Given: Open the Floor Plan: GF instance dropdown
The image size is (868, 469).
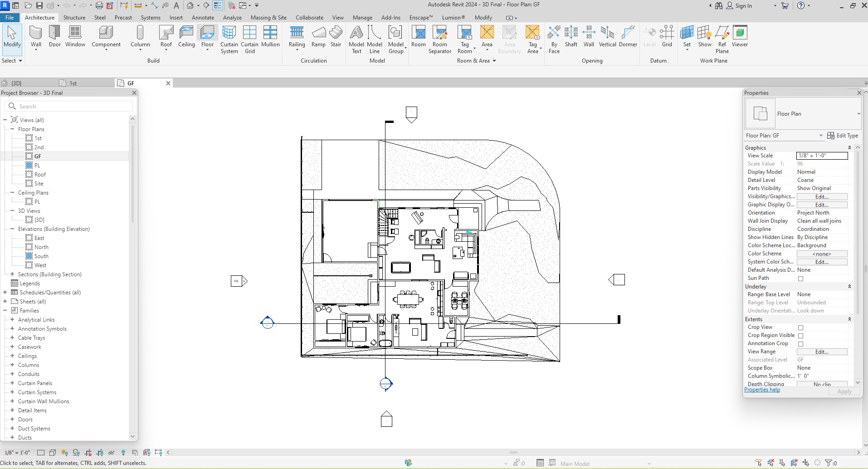Looking at the screenshot, I should 784,136.
